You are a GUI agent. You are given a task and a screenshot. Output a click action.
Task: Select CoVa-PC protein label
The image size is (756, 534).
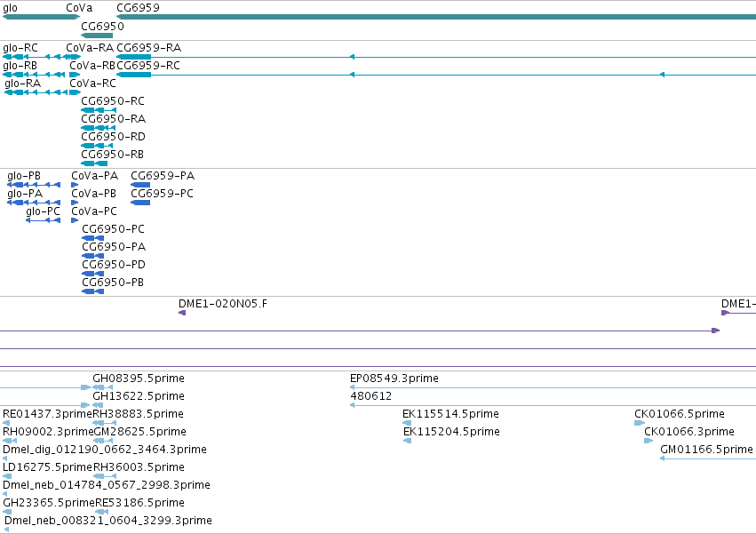pyautogui.click(x=94, y=211)
